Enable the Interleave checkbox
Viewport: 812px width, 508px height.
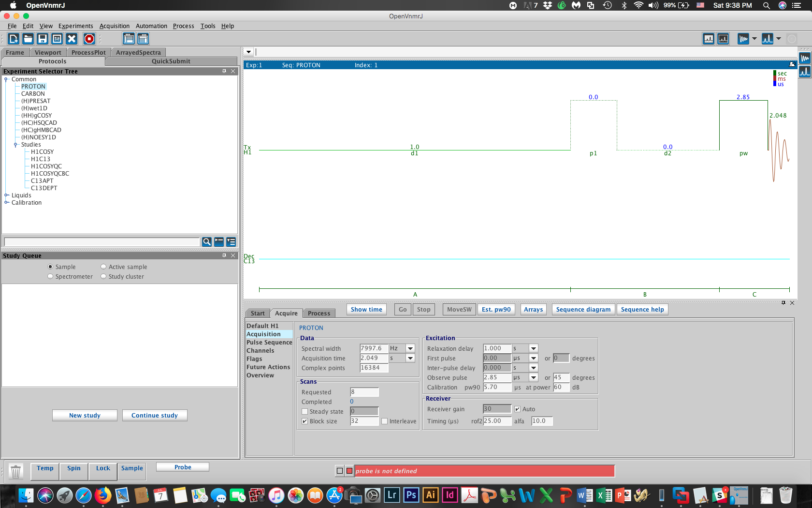[x=385, y=421]
